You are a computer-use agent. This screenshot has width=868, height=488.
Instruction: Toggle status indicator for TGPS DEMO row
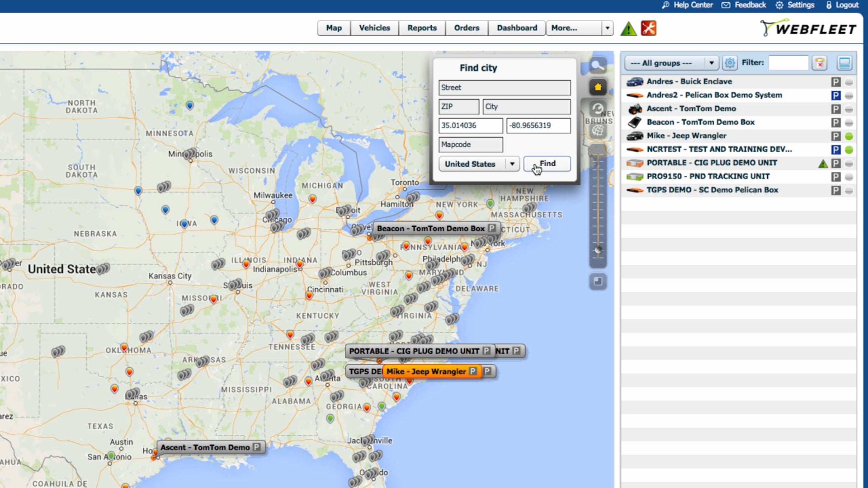point(849,191)
